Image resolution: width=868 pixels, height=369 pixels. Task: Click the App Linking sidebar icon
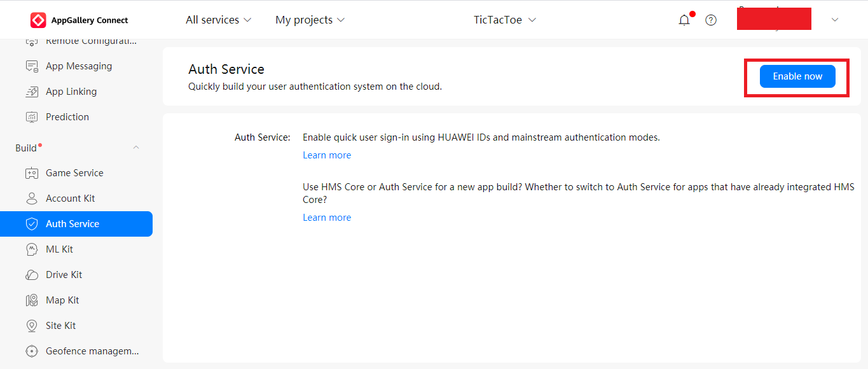pyautogui.click(x=32, y=92)
